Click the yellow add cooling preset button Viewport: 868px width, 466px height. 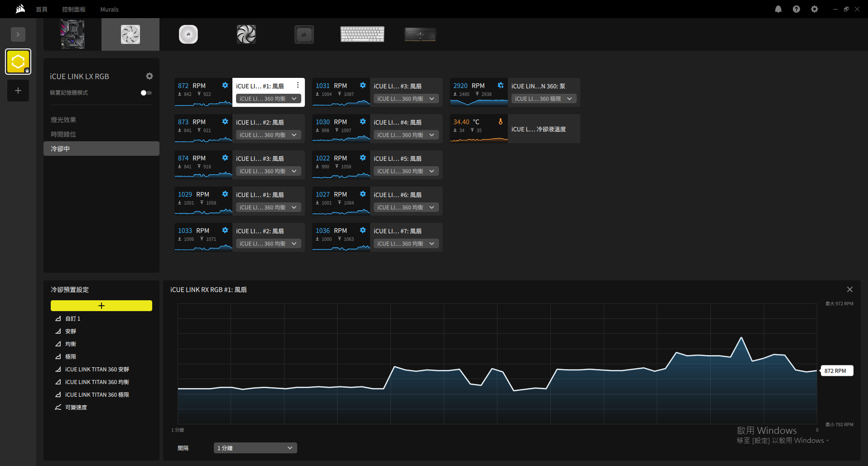[101, 306]
